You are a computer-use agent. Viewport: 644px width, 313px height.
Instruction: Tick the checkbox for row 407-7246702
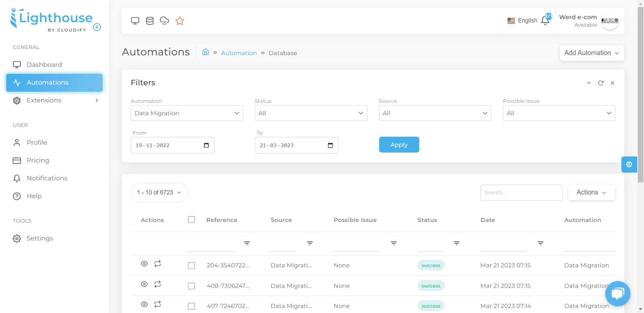(x=192, y=306)
